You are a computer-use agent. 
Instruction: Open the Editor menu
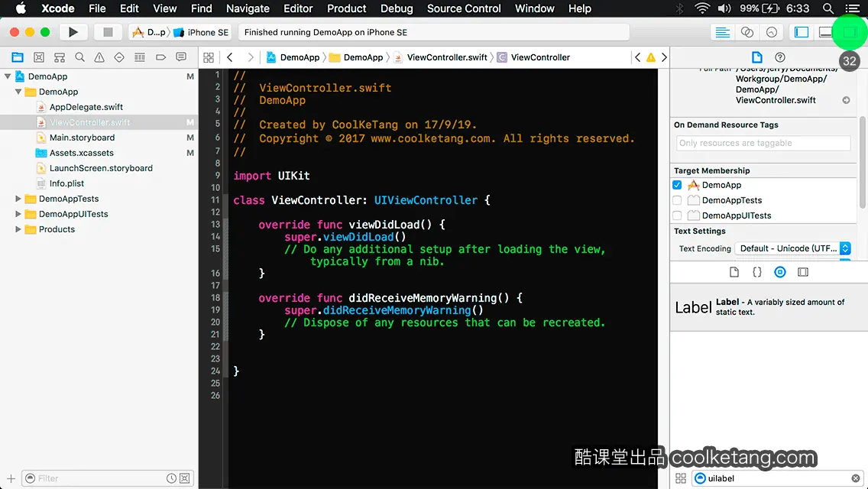click(298, 8)
